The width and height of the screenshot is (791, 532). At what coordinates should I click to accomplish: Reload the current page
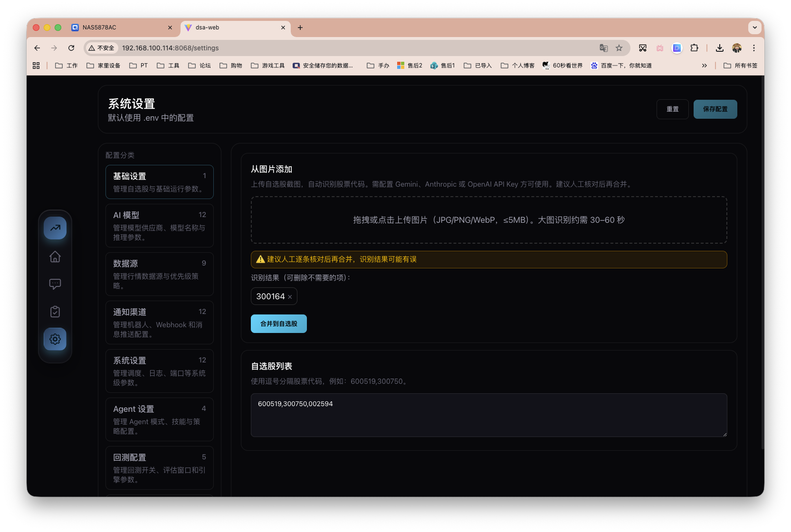[x=71, y=48]
